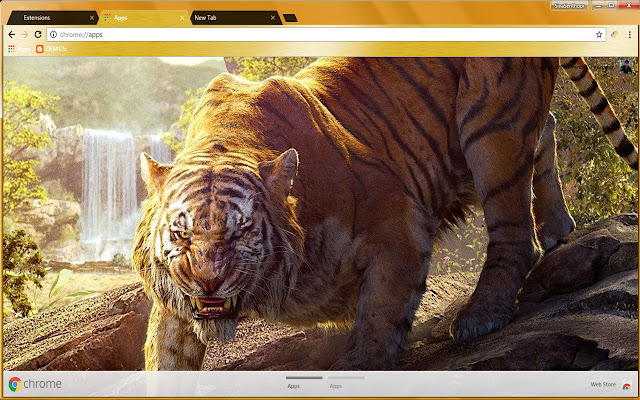Open the profile name button in title bar
The height and width of the screenshot is (400, 640).
coord(569,6)
